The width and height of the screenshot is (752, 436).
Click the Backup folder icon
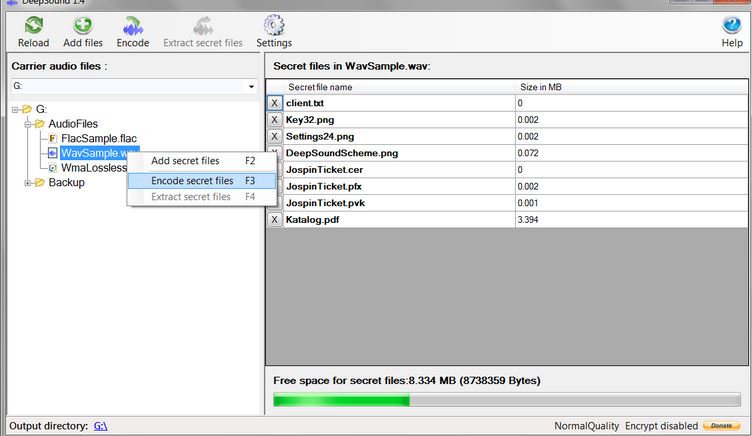40,182
